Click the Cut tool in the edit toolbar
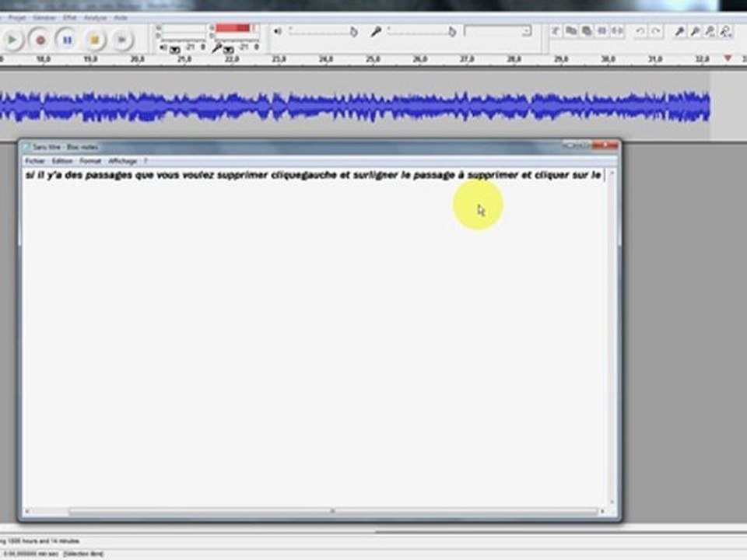The width and height of the screenshot is (747, 560). [x=556, y=31]
